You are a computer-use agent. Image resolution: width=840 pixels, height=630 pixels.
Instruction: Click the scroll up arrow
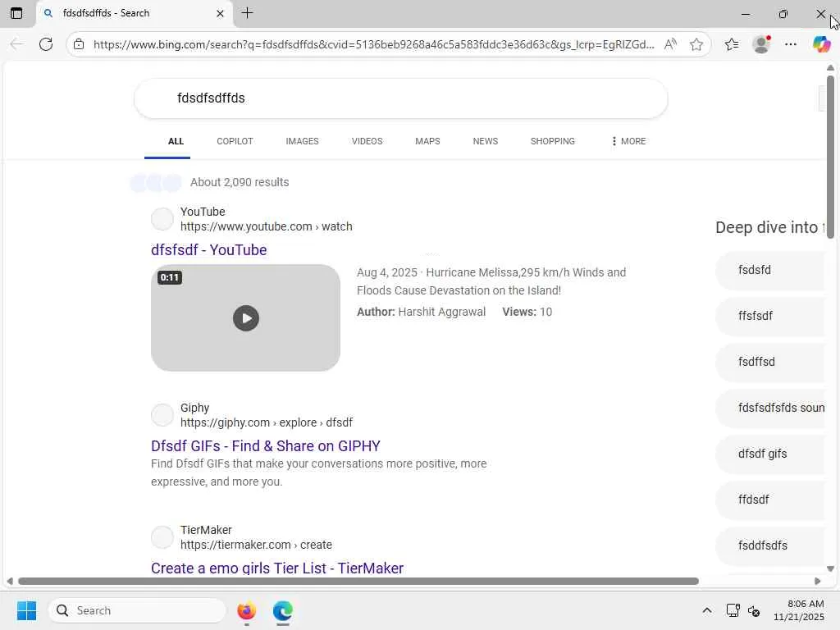(x=830, y=68)
